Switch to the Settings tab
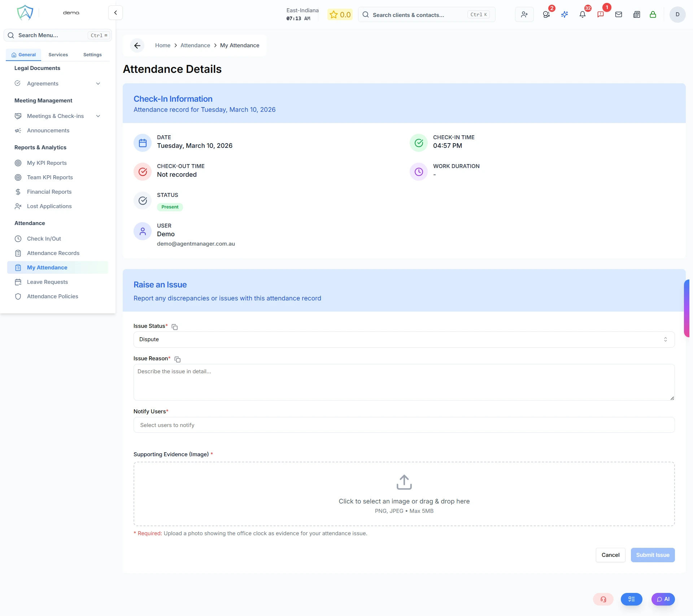 [x=92, y=55]
